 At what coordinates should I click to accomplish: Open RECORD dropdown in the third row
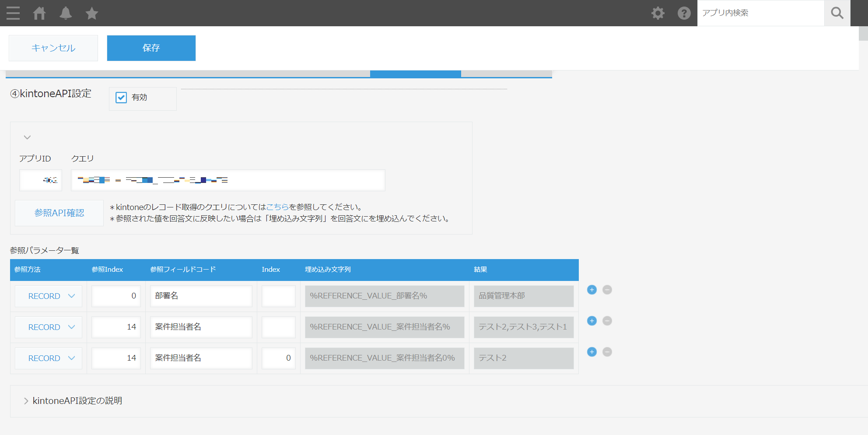49,358
